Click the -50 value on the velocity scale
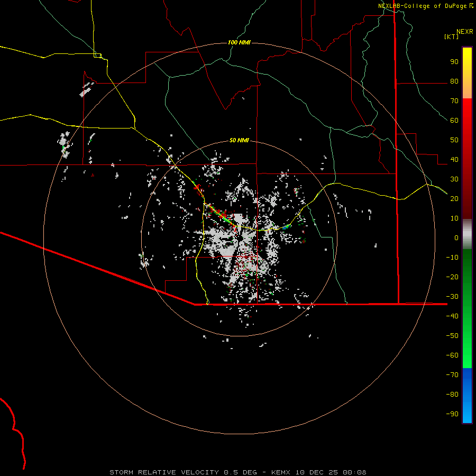The height and width of the screenshot is (476, 476). [452, 336]
